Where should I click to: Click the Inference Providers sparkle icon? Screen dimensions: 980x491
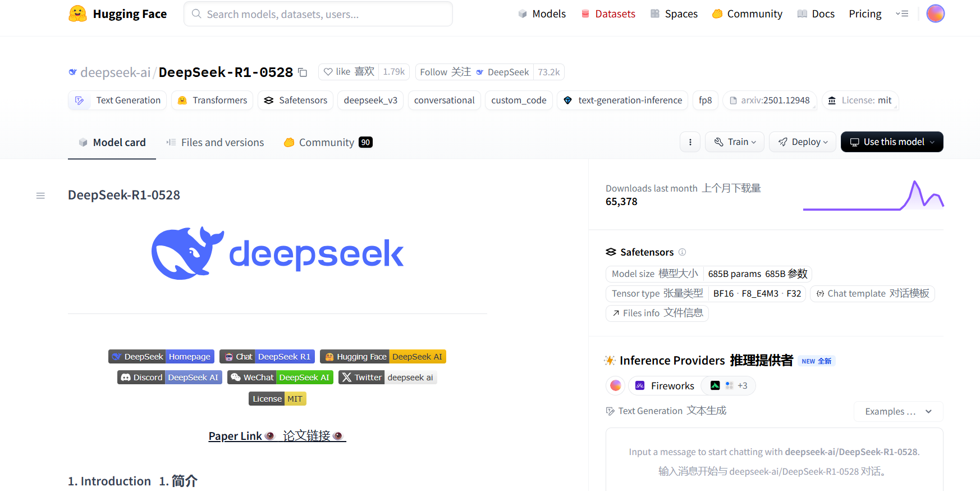point(610,360)
